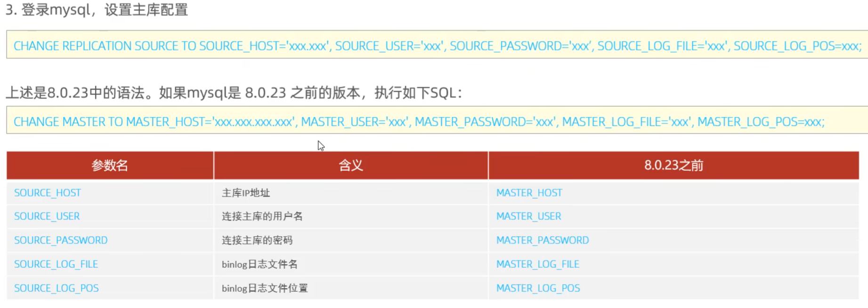The image size is (868, 308).
Task: Click the '8.0.23之前' column header
Action: click(674, 166)
